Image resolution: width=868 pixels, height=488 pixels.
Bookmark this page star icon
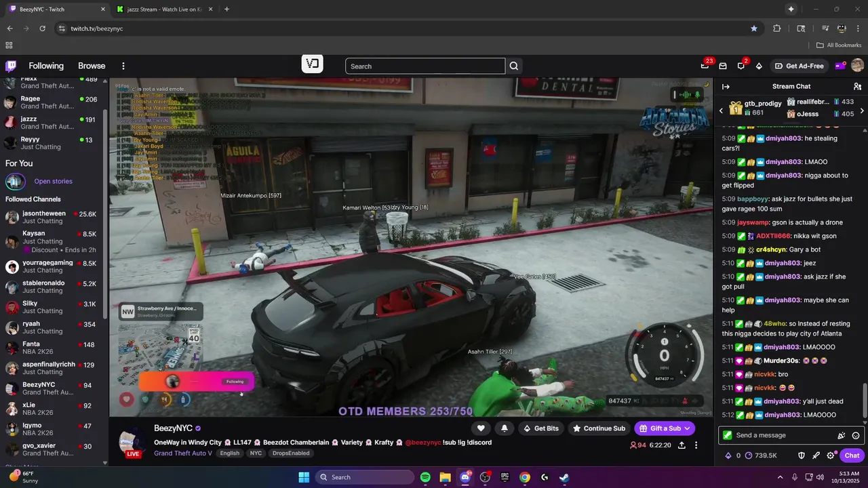click(x=754, y=28)
